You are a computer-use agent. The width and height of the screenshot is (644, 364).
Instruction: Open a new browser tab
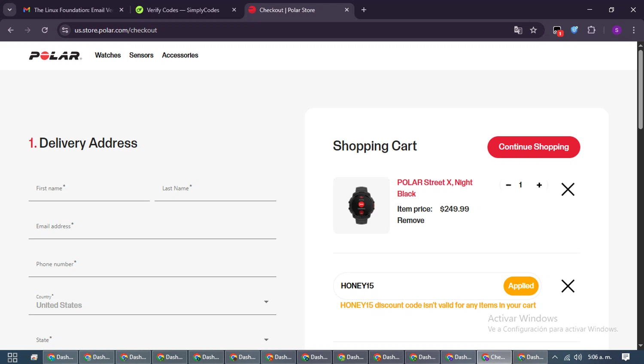point(364,10)
